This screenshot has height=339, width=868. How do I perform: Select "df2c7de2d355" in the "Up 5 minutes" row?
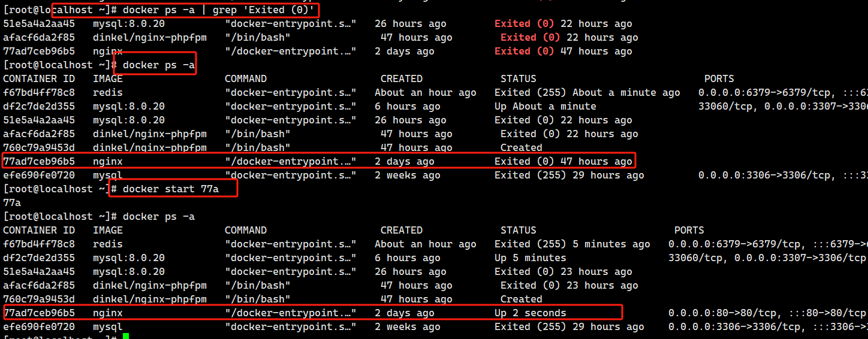(39, 258)
